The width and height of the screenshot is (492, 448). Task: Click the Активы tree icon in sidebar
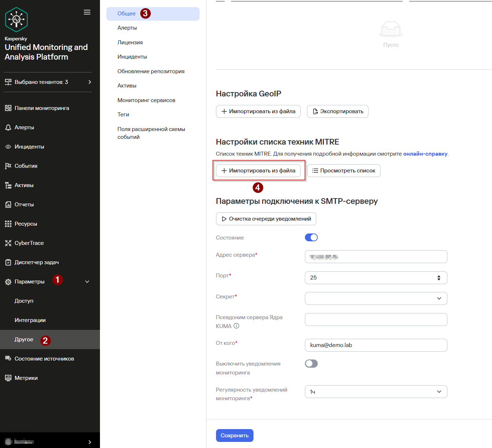point(8,185)
